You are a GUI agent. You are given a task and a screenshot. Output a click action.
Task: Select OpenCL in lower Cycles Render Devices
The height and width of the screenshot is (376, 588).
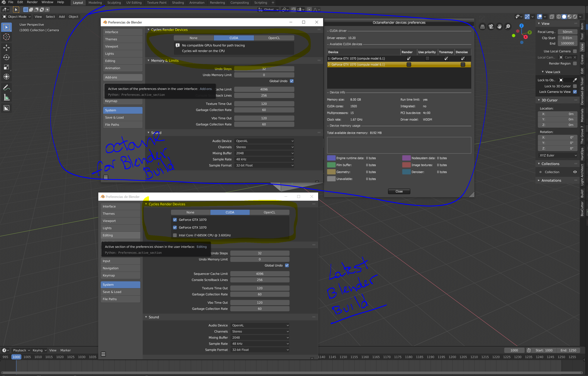[269, 212]
